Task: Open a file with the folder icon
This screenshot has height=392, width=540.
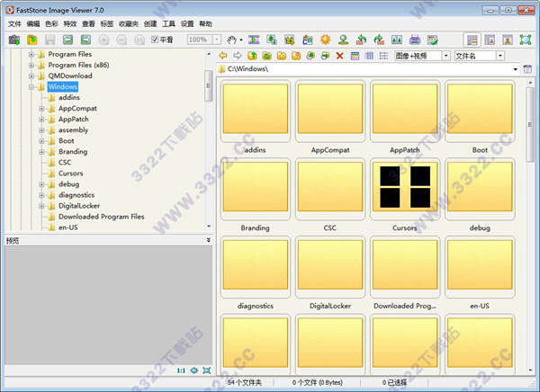Action: pos(32,40)
